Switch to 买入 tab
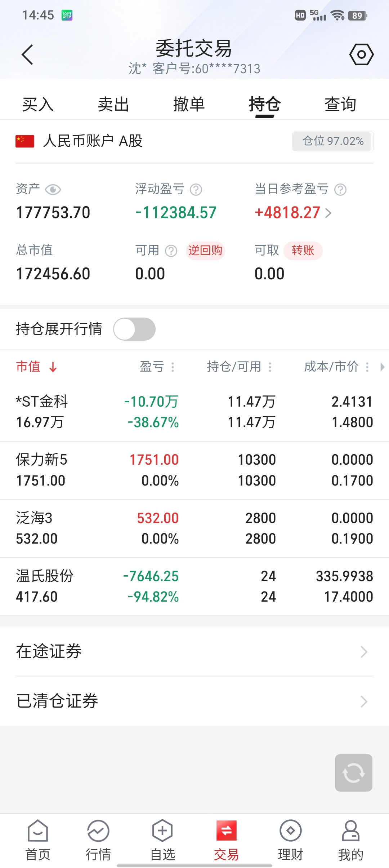Viewport: 389px width, 868px height. 37,105
